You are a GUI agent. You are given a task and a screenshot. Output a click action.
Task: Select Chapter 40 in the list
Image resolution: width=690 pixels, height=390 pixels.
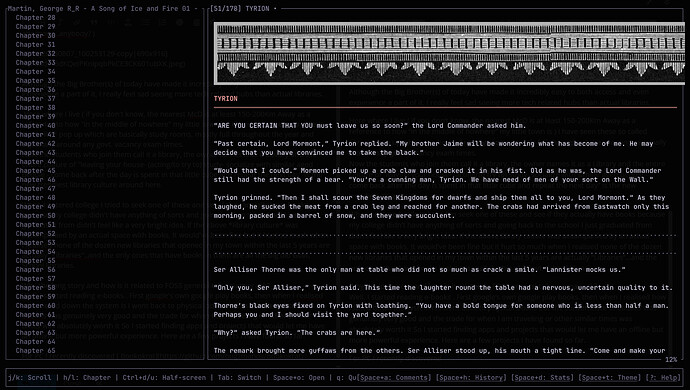36,125
